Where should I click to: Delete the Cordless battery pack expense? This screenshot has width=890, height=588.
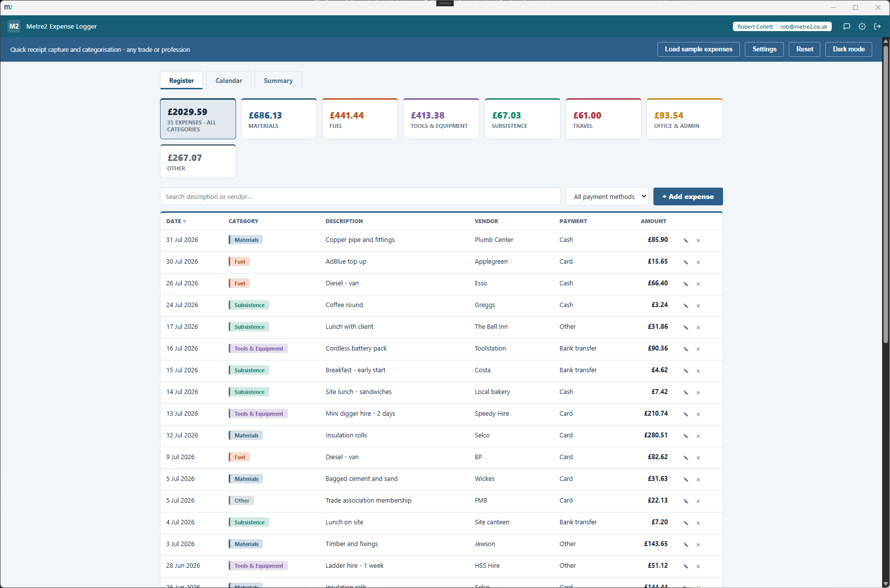pos(698,349)
